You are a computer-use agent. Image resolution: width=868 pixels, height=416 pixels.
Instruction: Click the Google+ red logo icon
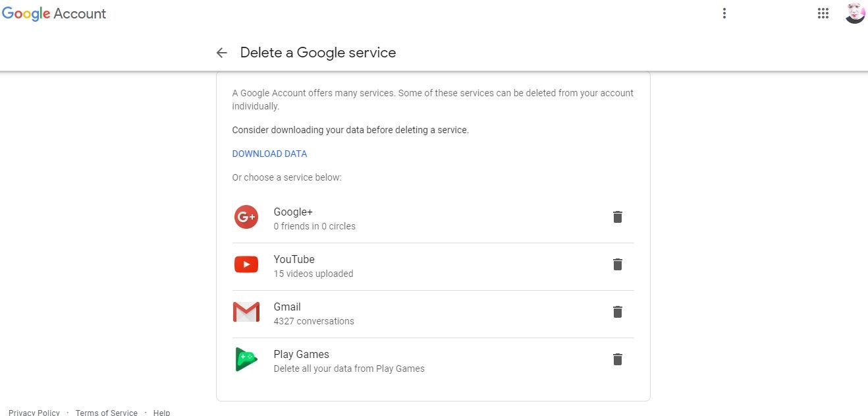point(246,217)
